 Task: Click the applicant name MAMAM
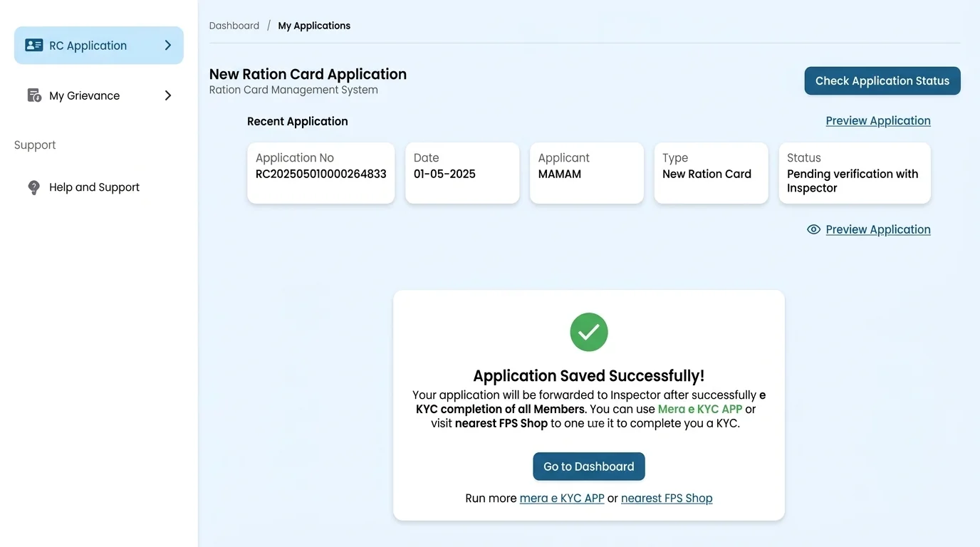pyautogui.click(x=560, y=174)
